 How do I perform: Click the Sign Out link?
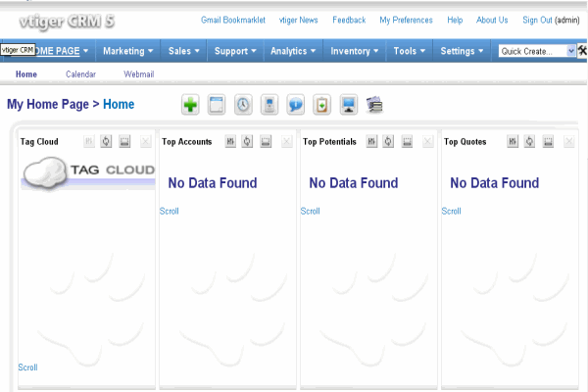(537, 20)
